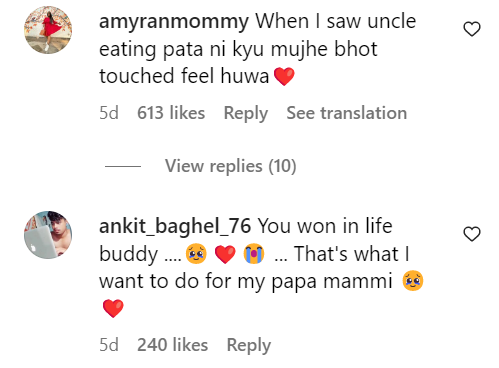Reply to ankit_baghel_76's comment
Image resolution: width=499 pixels, height=368 pixels.
249,345
